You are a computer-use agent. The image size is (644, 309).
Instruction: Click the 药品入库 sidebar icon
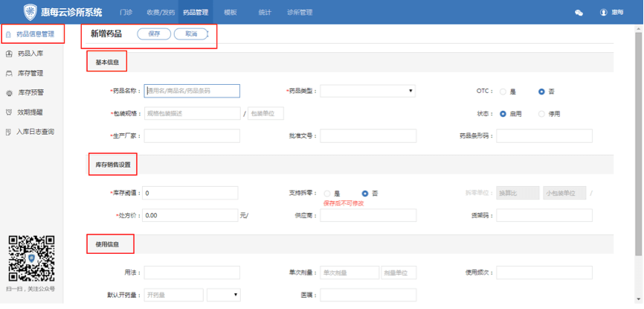coord(9,54)
